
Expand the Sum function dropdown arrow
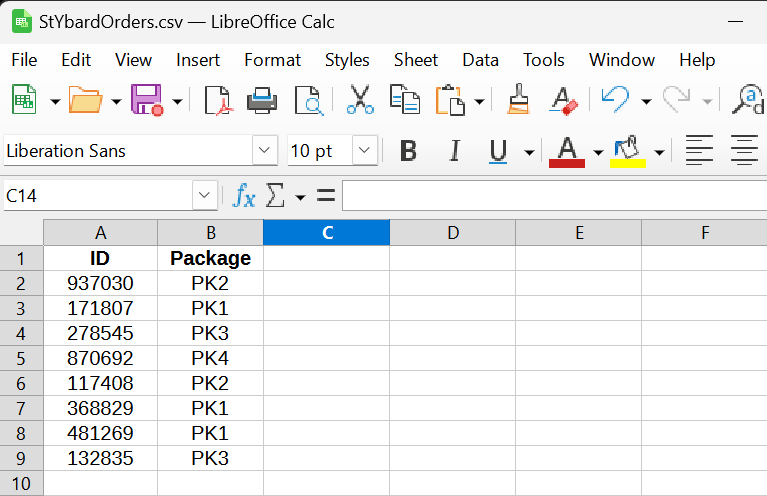coord(300,198)
